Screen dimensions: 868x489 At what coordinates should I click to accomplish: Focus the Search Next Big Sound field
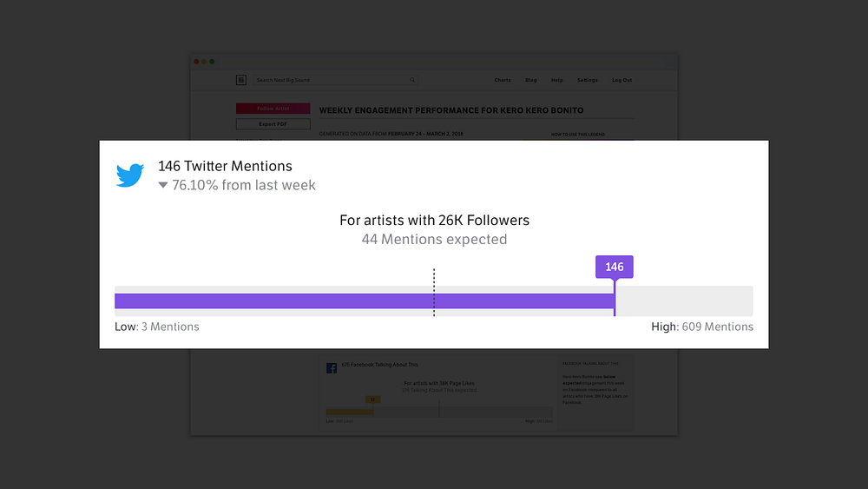(335, 80)
